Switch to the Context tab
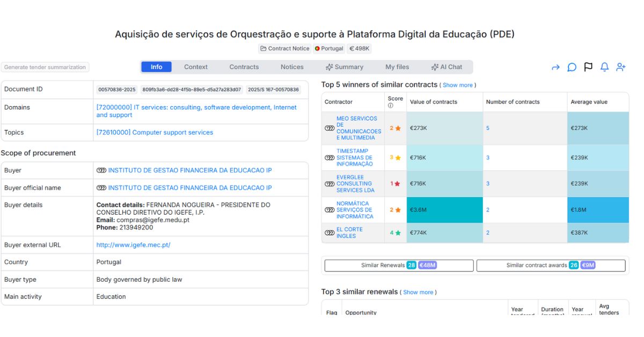 coord(195,67)
